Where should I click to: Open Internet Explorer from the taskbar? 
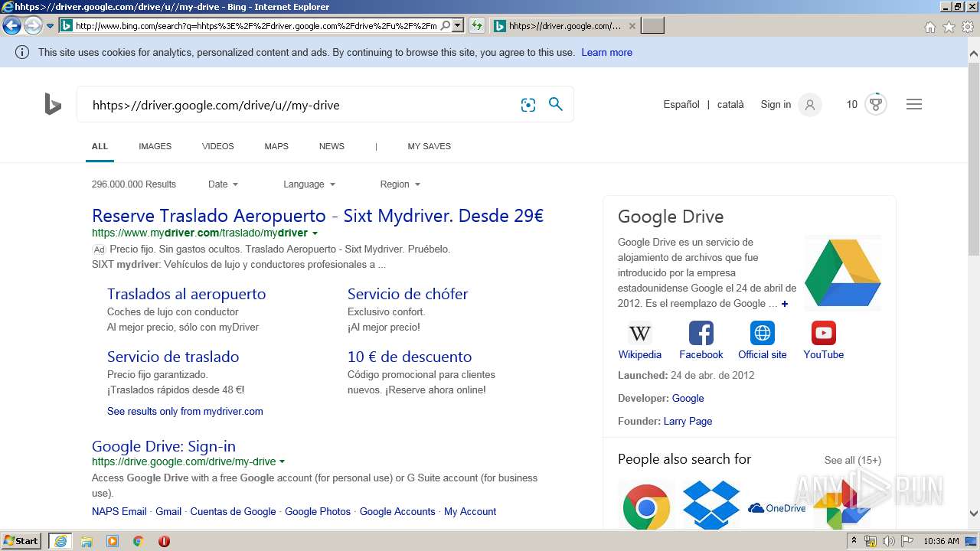coord(60,541)
